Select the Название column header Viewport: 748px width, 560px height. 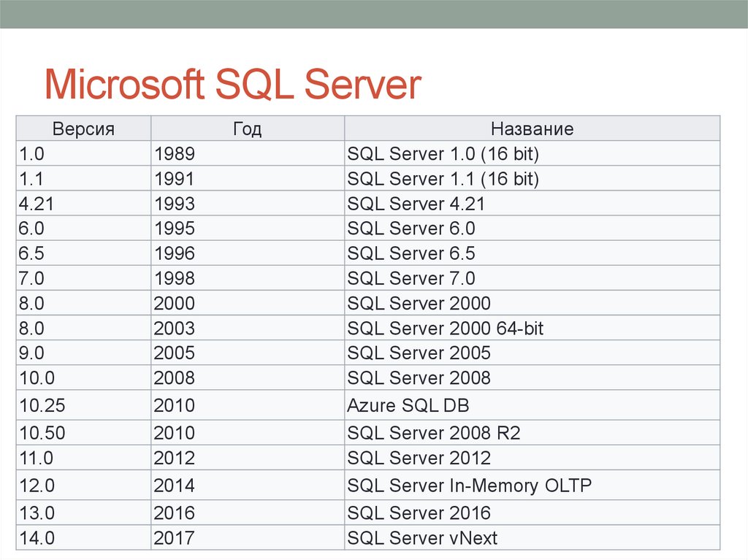[532, 129]
